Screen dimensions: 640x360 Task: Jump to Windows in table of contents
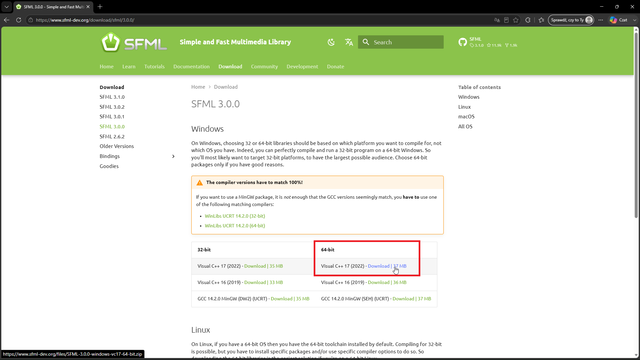click(469, 97)
